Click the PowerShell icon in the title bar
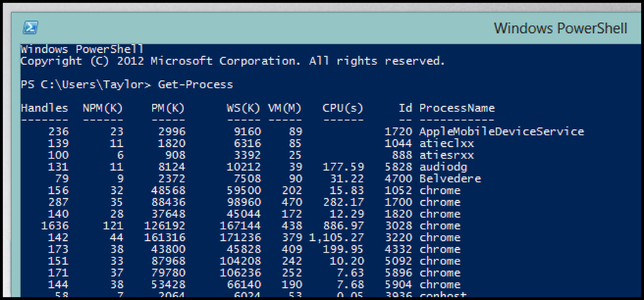Viewport: 644px width, 300px height. (x=30, y=28)
